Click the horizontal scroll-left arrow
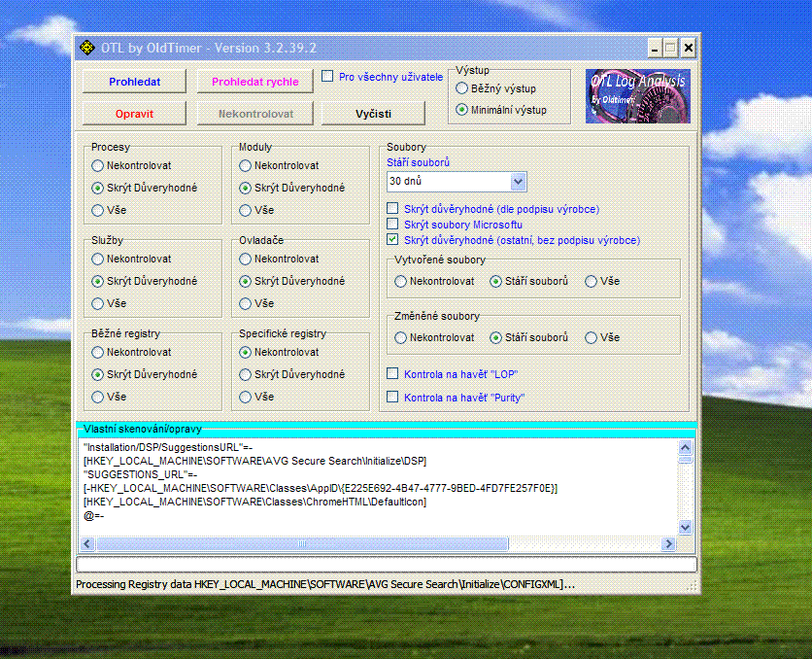 [x=87, y=543]
